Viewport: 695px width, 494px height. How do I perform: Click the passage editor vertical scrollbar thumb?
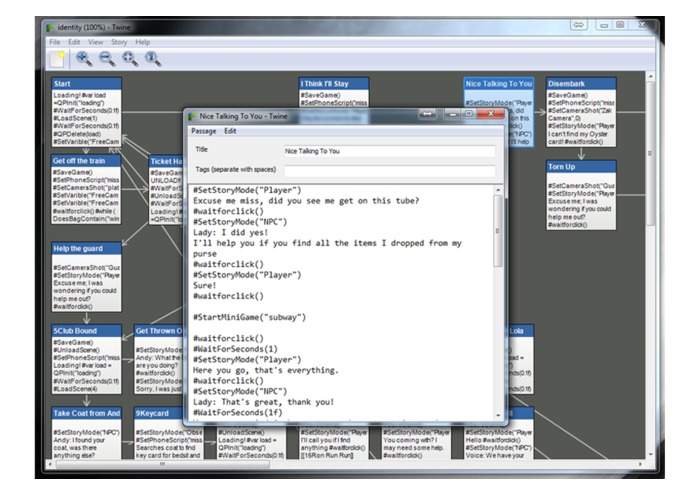click(x=498, y=231)
